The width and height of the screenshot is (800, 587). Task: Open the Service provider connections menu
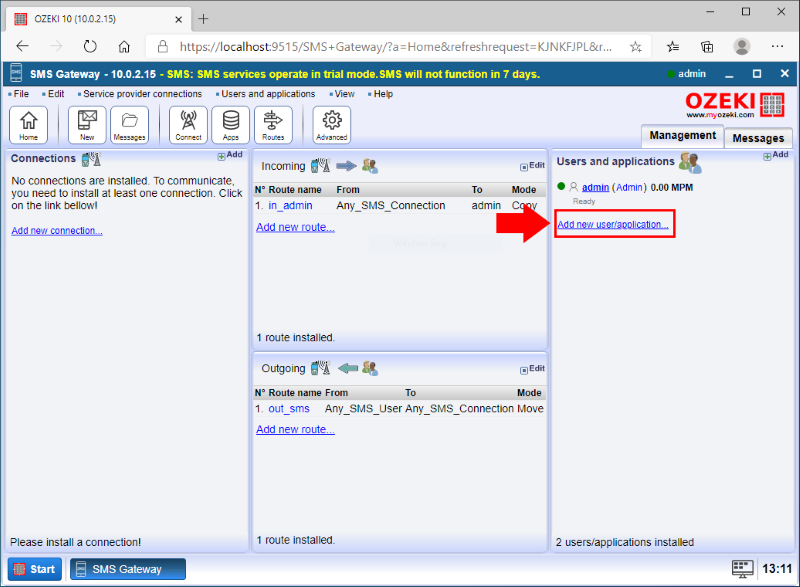[x=142, y=94]
